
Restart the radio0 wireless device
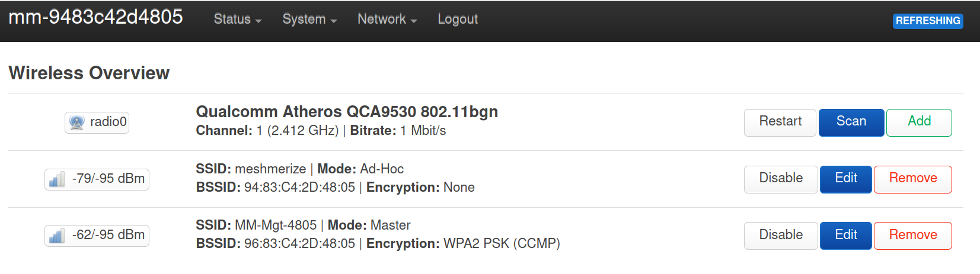[780, 123]
